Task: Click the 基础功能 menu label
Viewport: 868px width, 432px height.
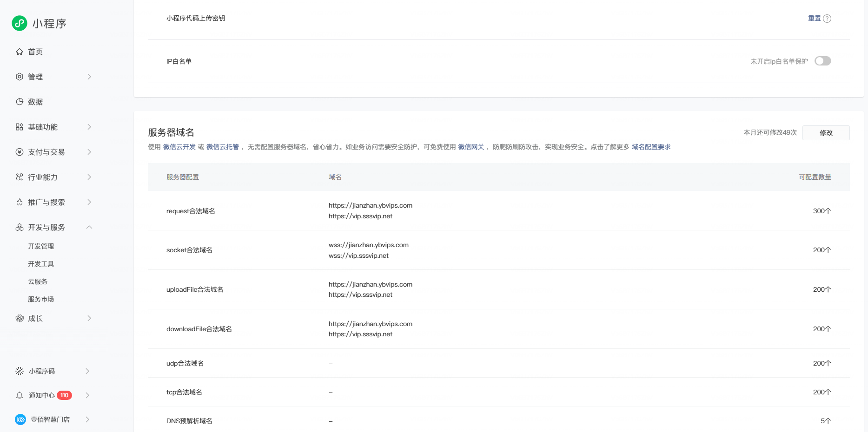Action: click(x=43, y=127)
